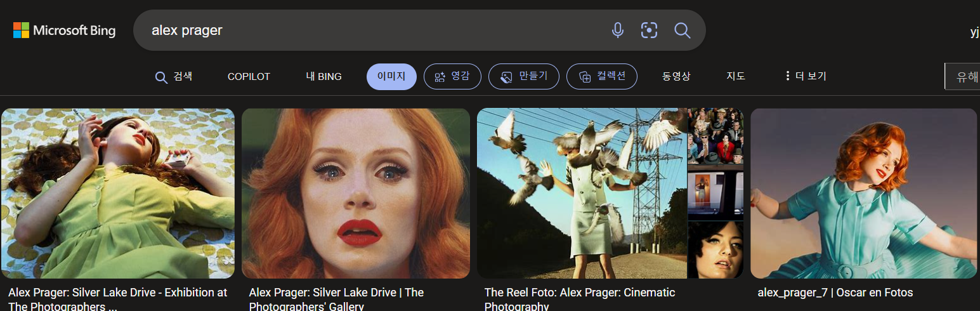Open 'The Reel Foto: Alex Prager' caption link
The image size is (980, 311).
pos(580,299)
